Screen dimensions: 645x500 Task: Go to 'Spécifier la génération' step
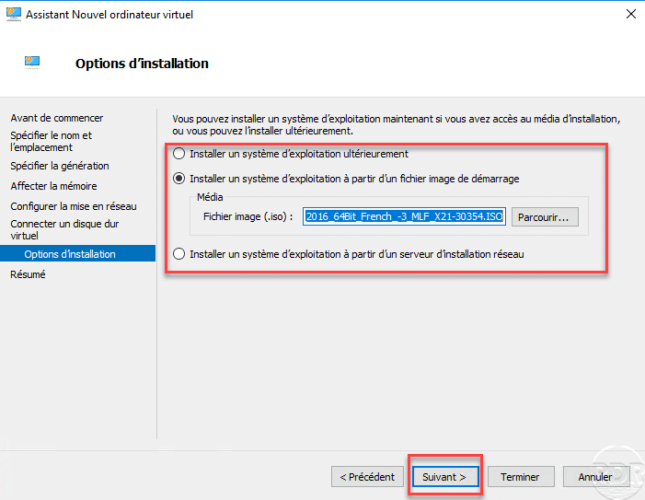pyautogui.click(x=60, y=166)
